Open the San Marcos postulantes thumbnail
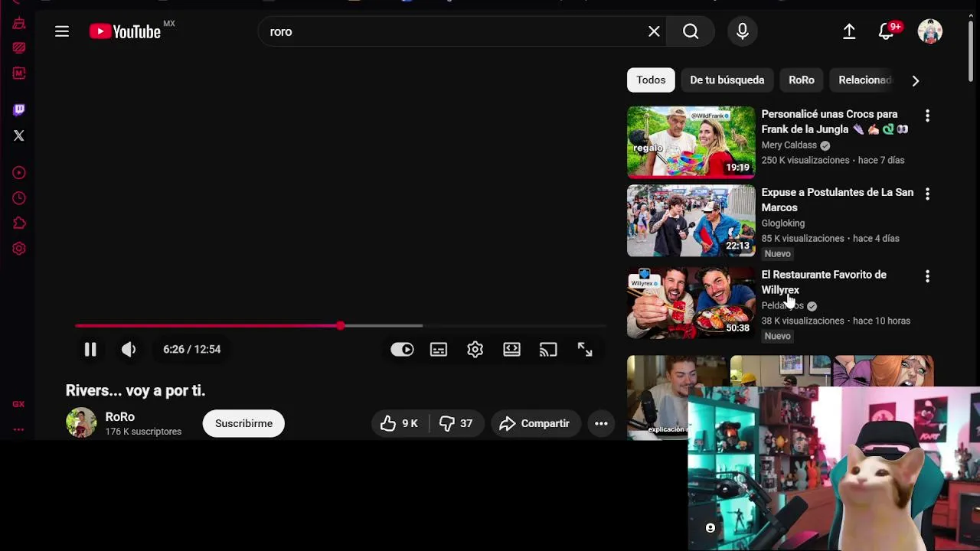 pos(691,220)
